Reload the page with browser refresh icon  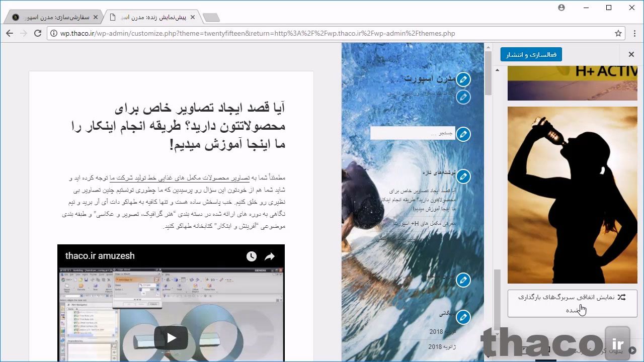point(37,33)
